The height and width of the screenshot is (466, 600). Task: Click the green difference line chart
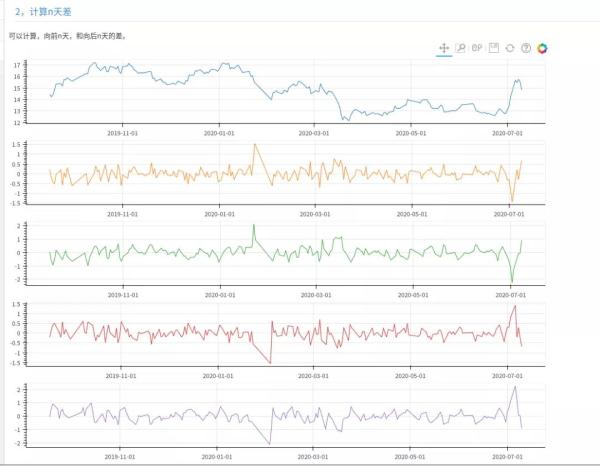285,253
